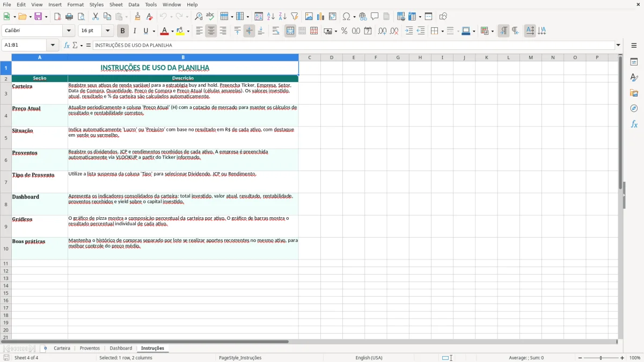Image resolution: width=644 pixels, height=362 pixels.
Task: Run the spelling check
Action: pyautogui.click(x=210, y=17)
